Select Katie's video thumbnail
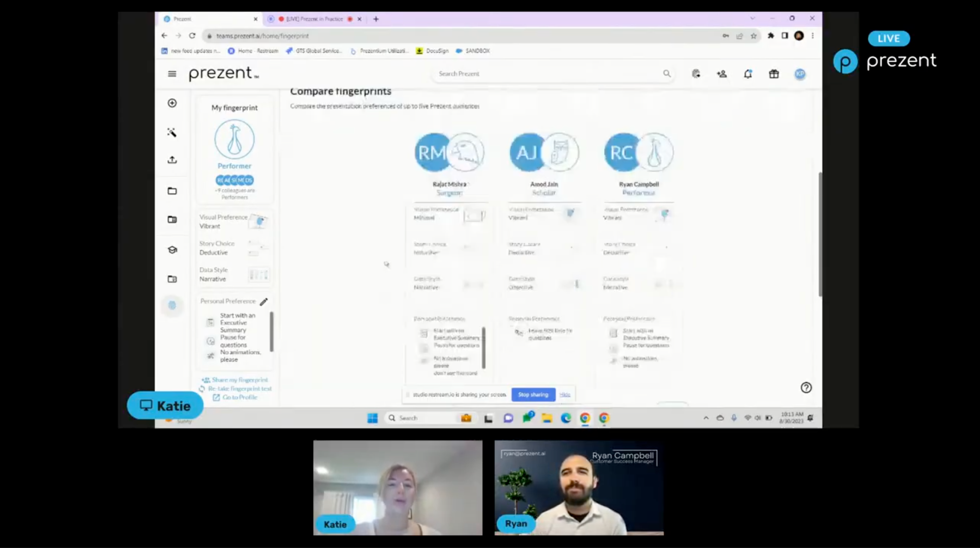 click(x=398, y=488)
